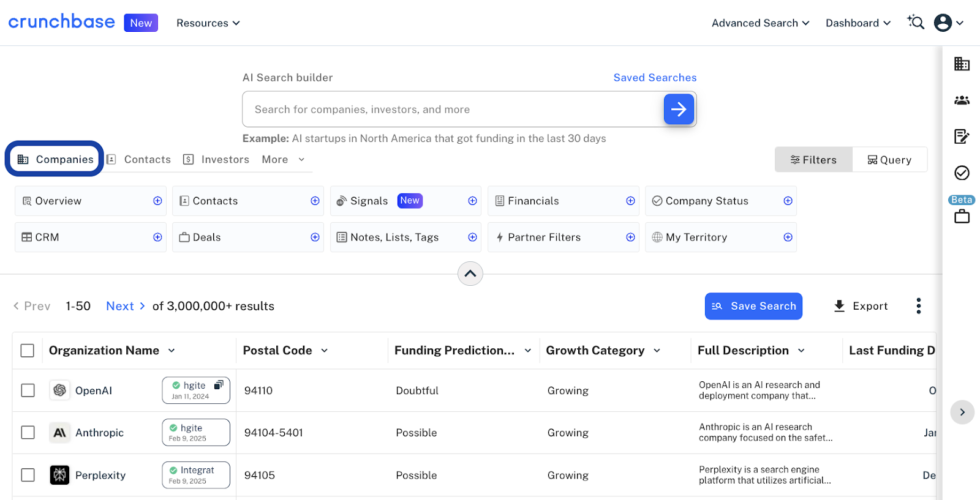Expand right side panel with arrow button
This screenshot has height=500, width=980.
coord(962,412)
